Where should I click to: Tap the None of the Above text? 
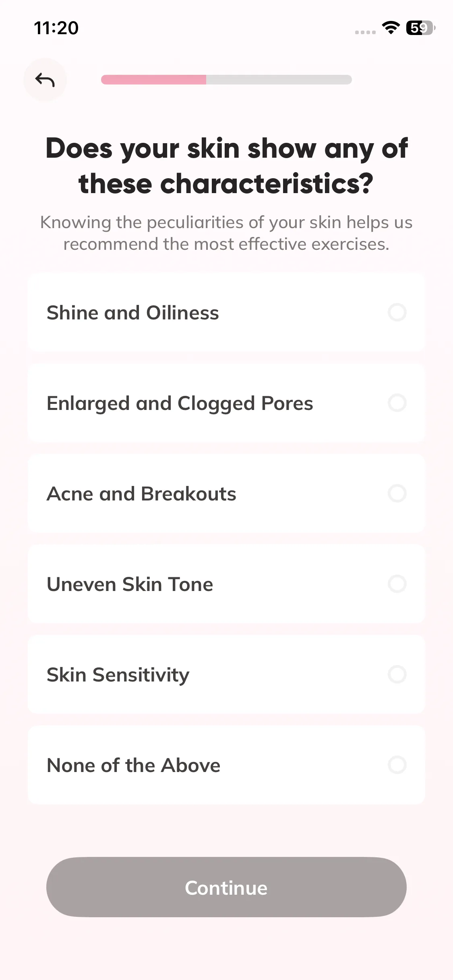tap(133, 766)
